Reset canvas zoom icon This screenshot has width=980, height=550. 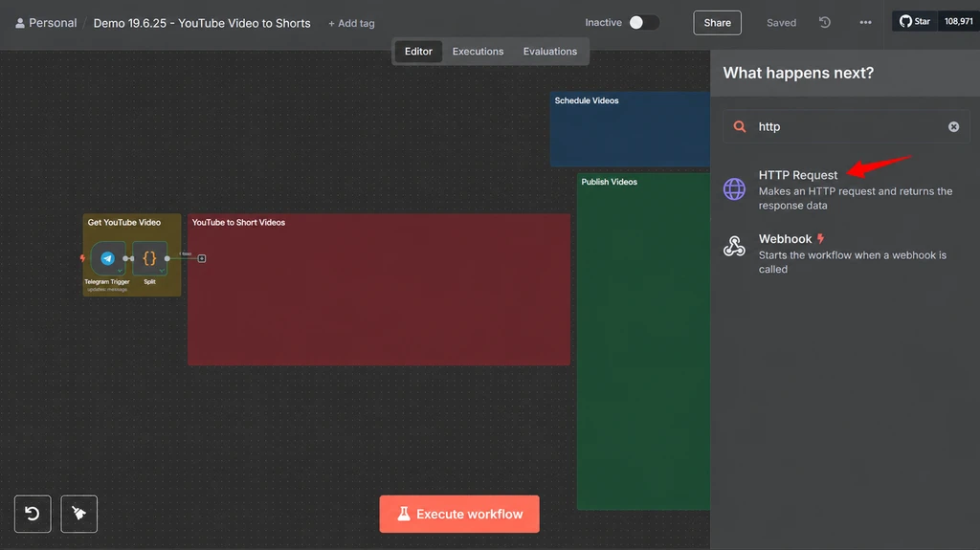[x=33, y=514]
